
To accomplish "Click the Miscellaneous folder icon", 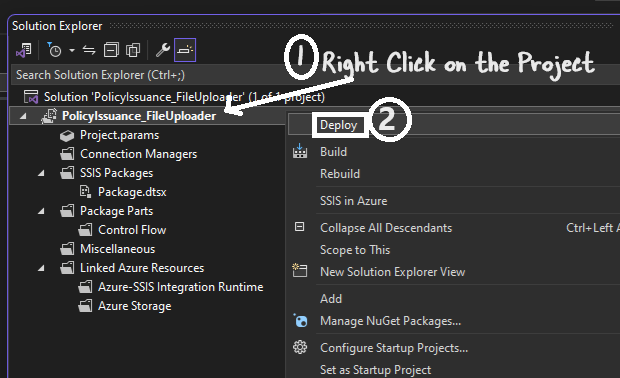I will pos(67,249).
